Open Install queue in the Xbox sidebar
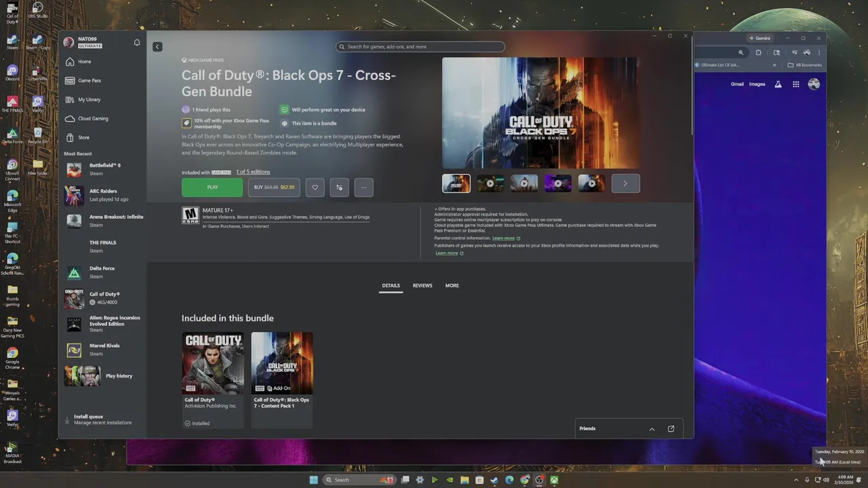Viewport: 868px width, 488px height. 102,420
